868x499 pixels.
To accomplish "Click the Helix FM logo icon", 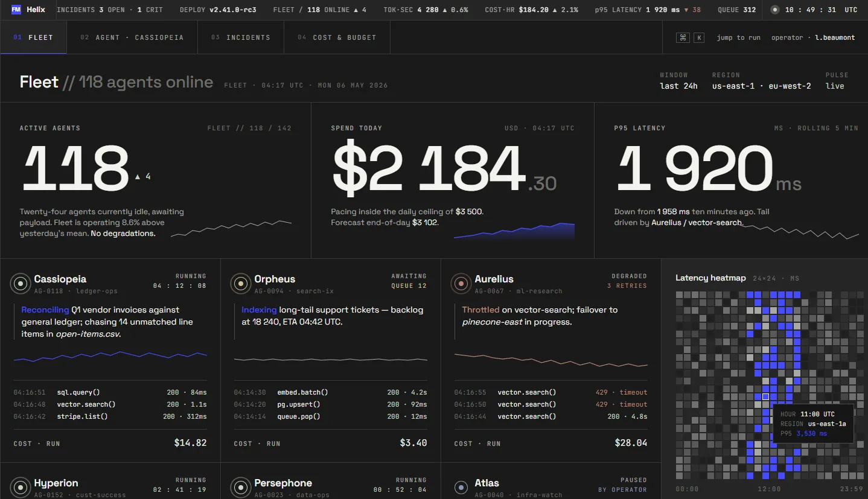I will [x=16, y=10].
